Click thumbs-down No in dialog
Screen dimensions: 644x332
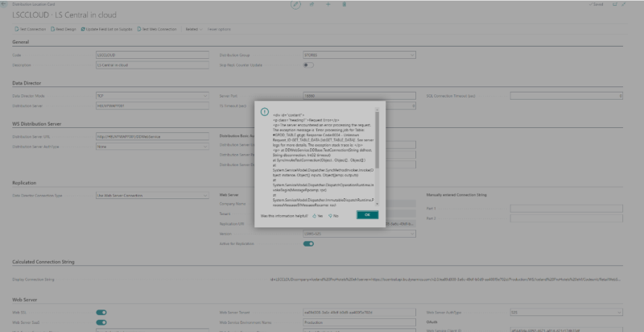[x=333, y=216]
